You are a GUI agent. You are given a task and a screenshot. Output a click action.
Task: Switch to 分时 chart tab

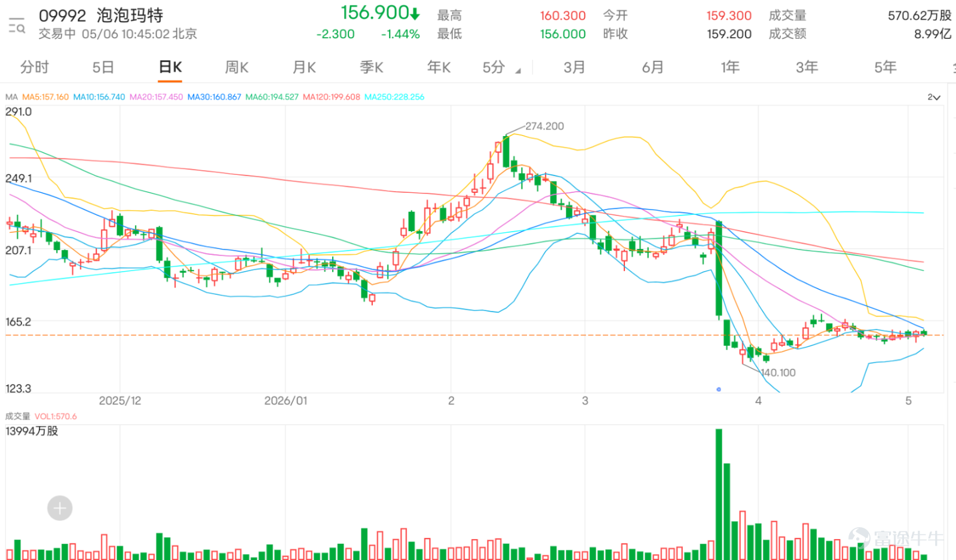34,67
